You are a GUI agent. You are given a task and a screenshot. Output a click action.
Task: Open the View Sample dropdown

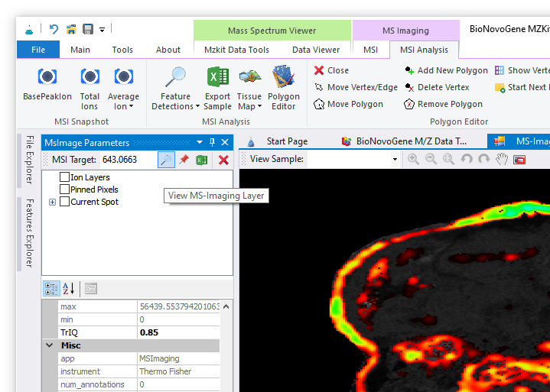click(x=395, y=159)
